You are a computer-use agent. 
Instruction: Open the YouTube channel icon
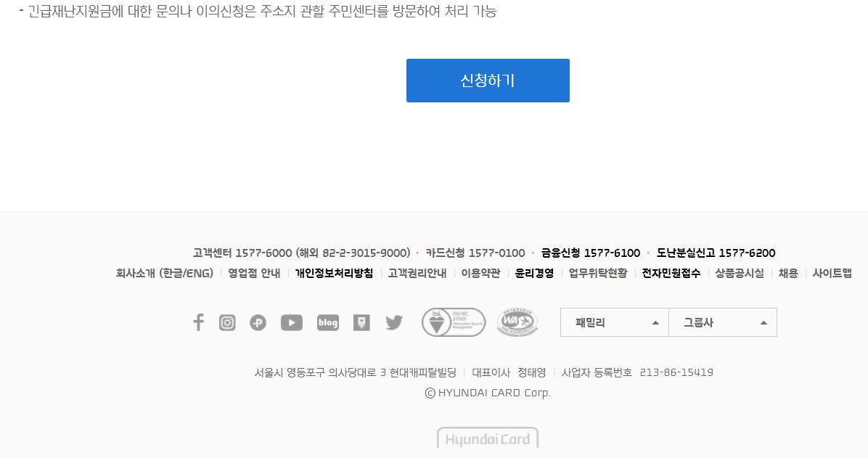point(292,322)
